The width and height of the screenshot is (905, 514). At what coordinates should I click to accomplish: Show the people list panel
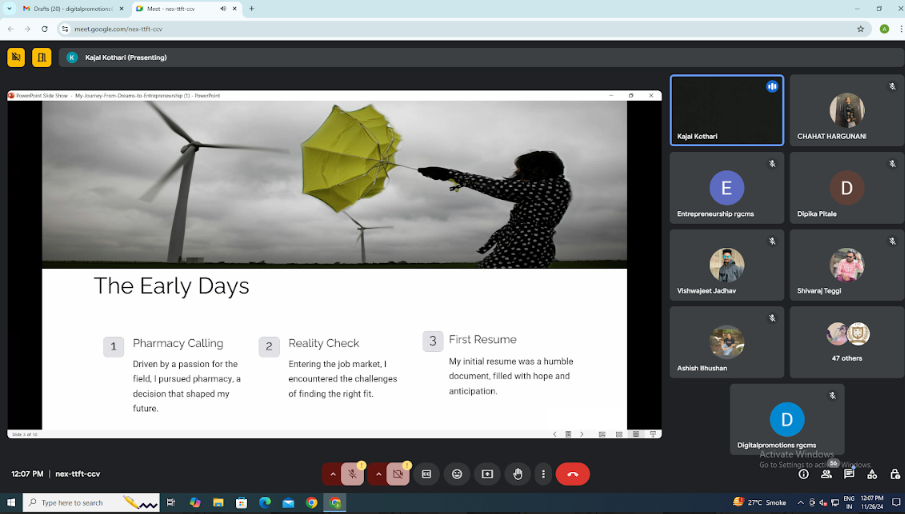[826, 475]
